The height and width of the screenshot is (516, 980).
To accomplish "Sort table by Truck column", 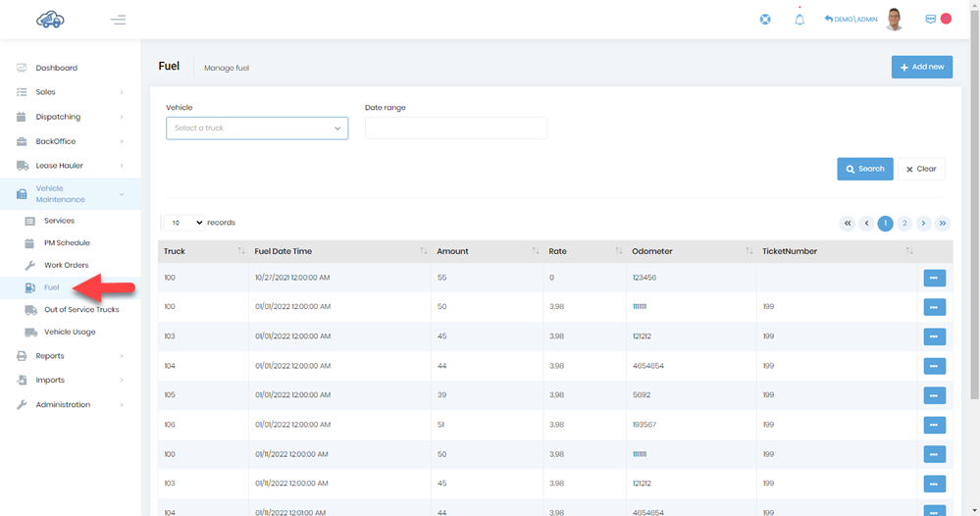I will pyautogui.click(x=203, y=251).
